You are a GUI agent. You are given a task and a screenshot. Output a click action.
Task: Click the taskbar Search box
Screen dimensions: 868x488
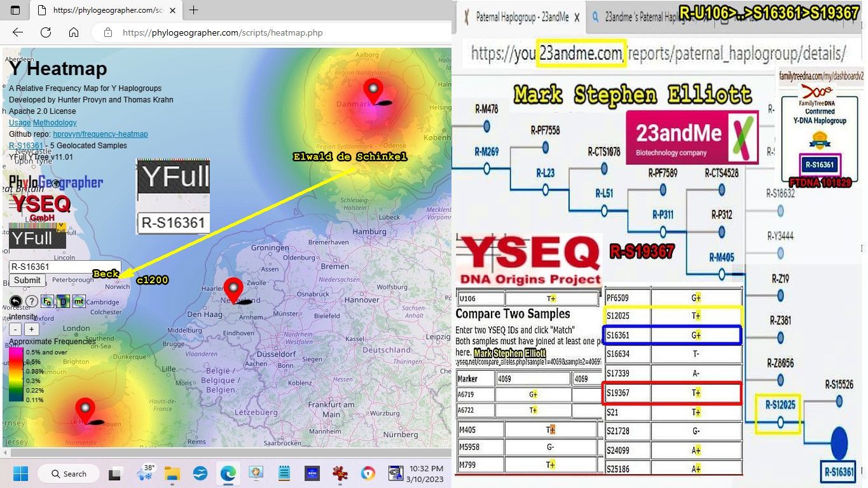tap(69, 473)
